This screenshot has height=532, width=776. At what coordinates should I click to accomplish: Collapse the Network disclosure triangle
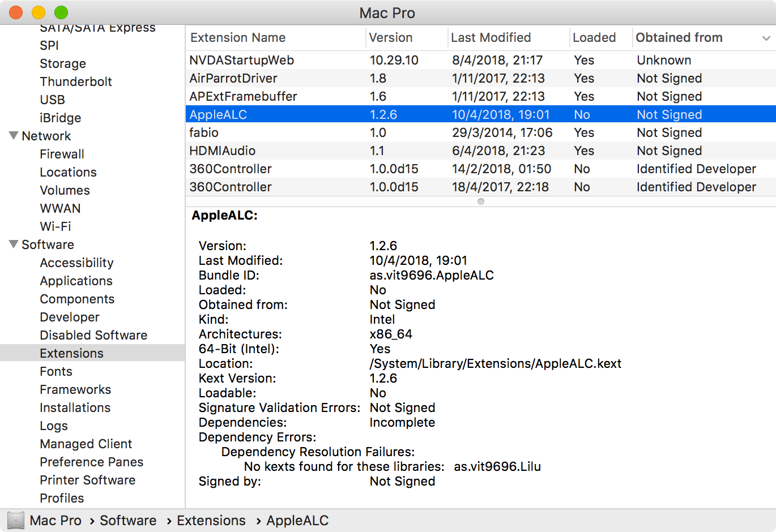(14, 136)
